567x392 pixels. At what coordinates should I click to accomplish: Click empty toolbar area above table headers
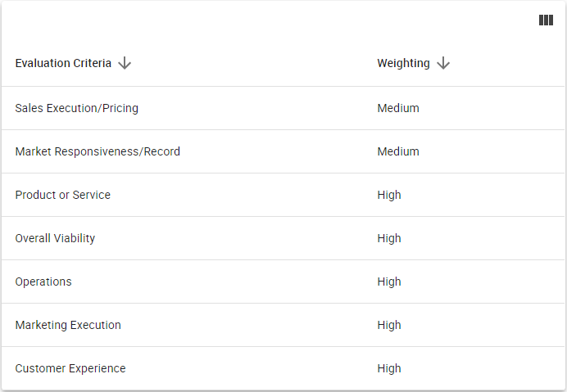268,20
